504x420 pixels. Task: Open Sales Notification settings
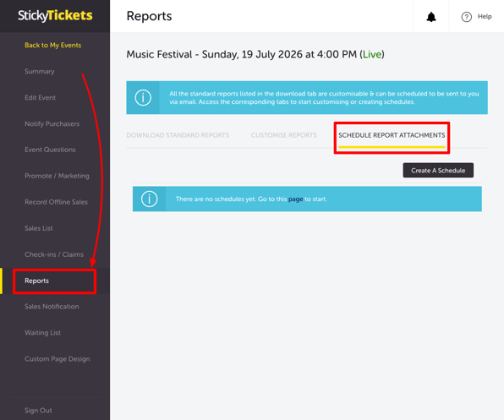click(52, 306)
